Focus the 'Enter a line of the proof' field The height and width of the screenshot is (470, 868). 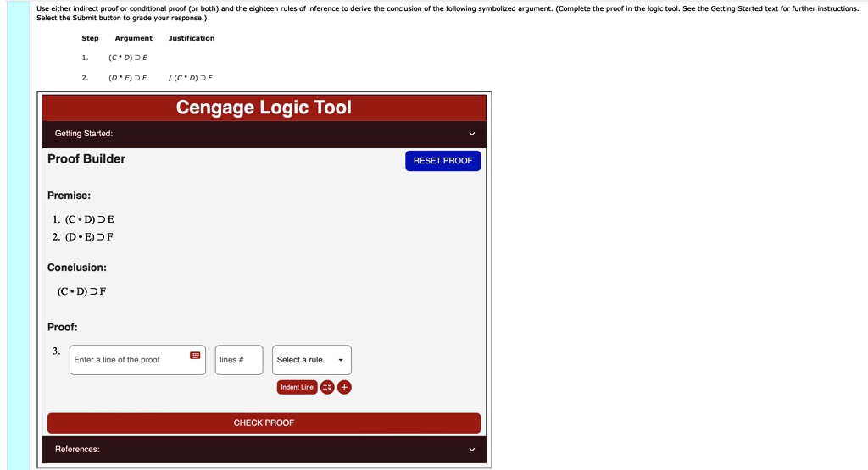click(137, 360)
